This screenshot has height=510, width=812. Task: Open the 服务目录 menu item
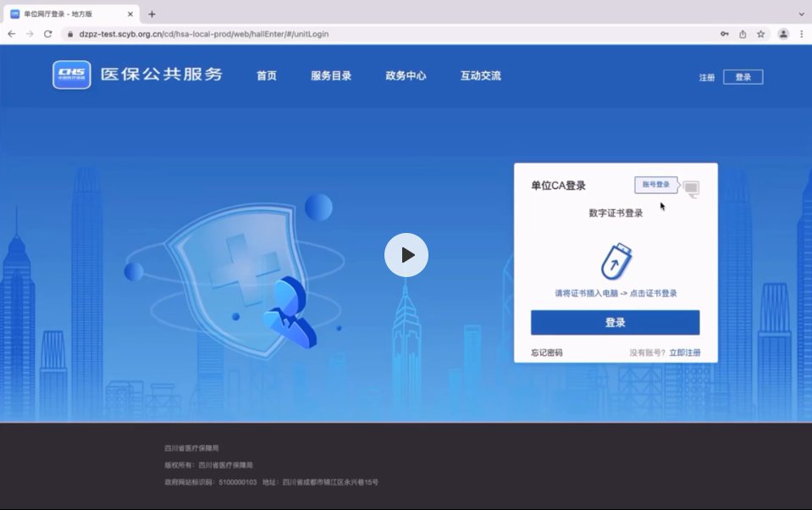pos(331,75)
